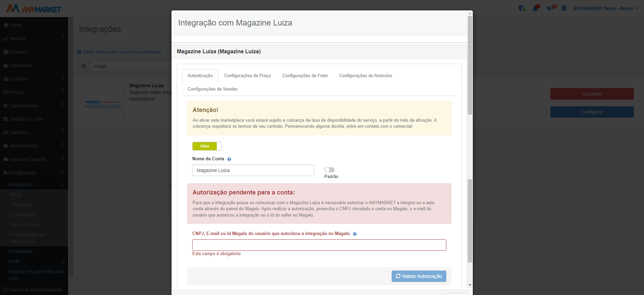Click the Produtos sidebar icon
Image resolution: width=644 pixels, height=295 pixels.
point(6,52)
